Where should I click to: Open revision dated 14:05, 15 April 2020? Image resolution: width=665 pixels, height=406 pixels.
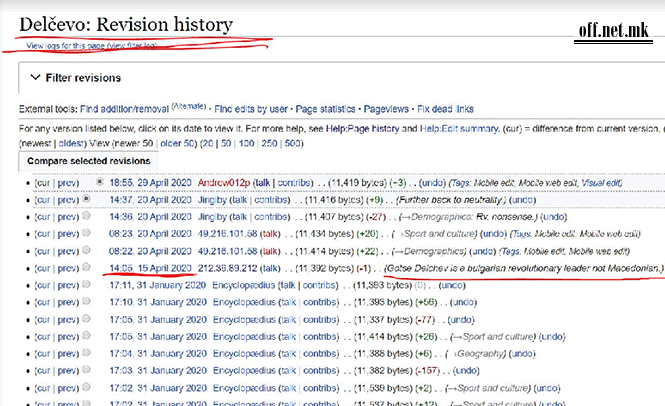[150, 268]
